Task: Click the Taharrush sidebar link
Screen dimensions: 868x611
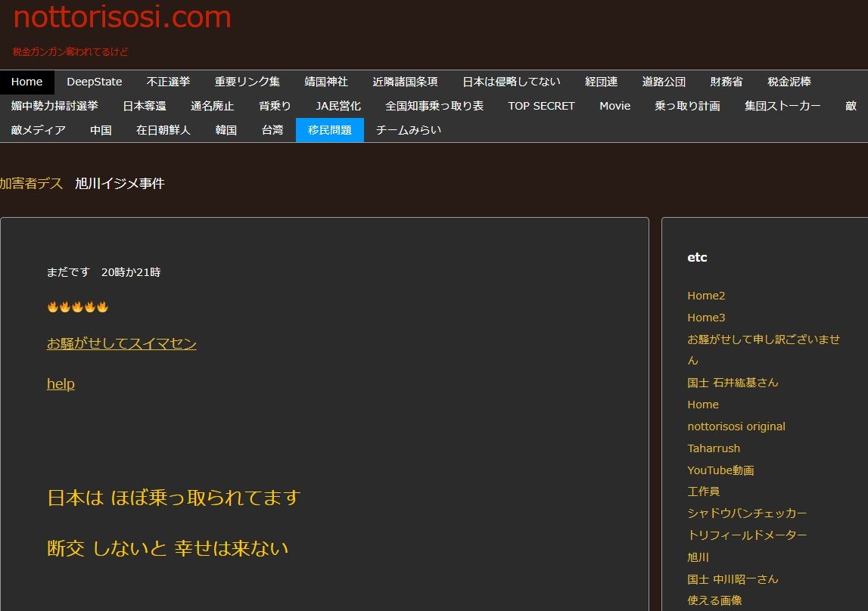Action: tap(713, 448)
